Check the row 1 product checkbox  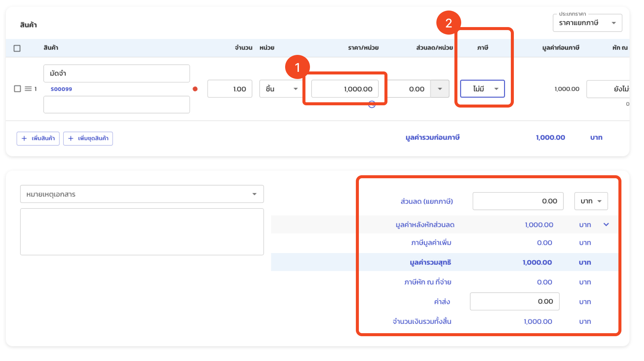(17, 89)
